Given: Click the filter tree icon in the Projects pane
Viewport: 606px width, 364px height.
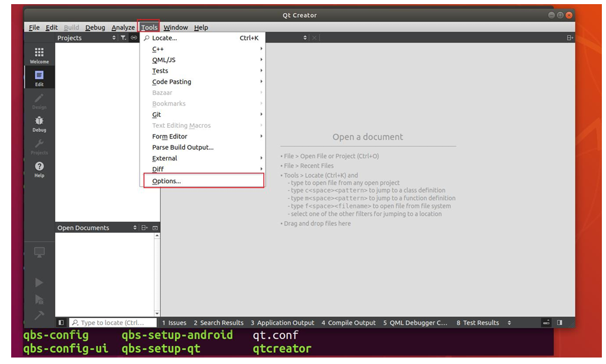Looking at the screenshot, I should (x=123, y=38).
